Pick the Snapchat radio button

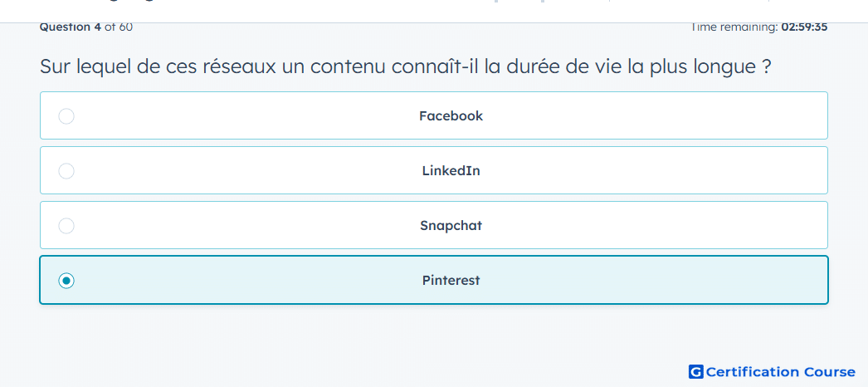click(66, 226)
